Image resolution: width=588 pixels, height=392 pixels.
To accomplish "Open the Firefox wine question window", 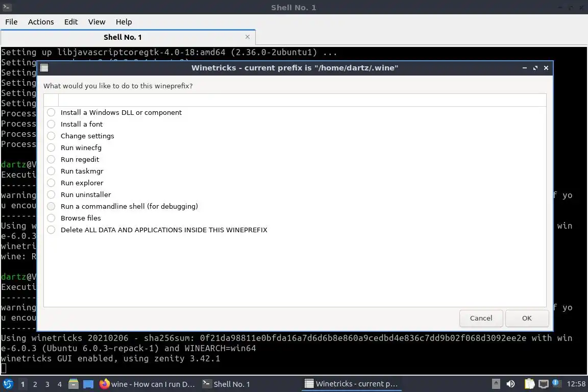I will click(148, 384).
